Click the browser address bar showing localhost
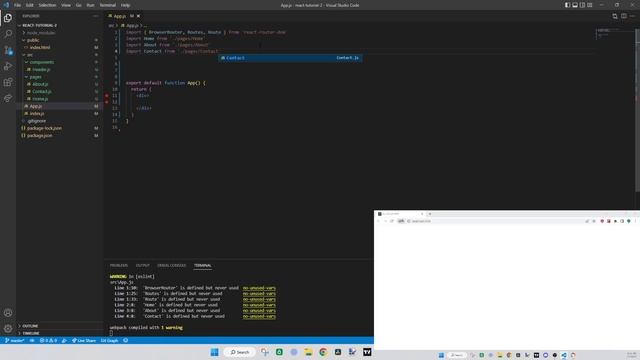Viewport: 640px width, 360px height. [x=496, y=221]
